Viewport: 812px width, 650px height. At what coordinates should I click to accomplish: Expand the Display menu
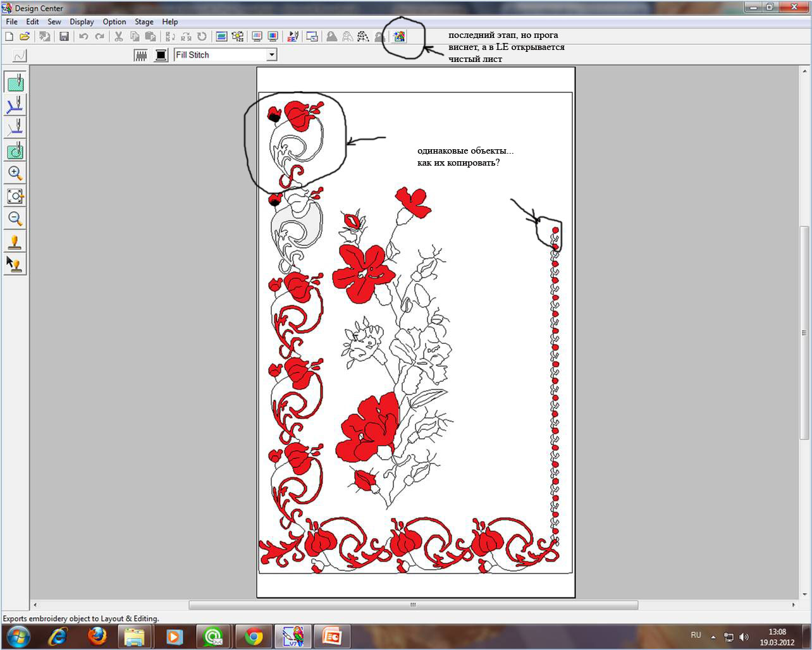(x=82, y=21)
